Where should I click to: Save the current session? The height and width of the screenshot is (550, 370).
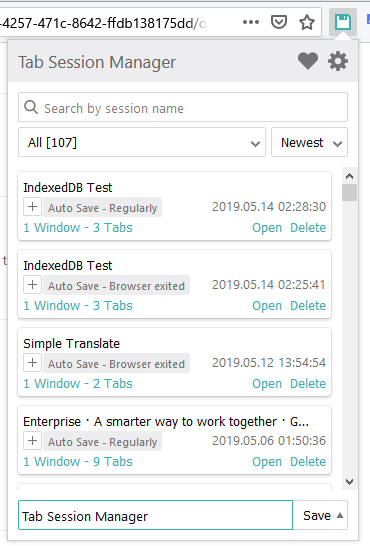317,515
